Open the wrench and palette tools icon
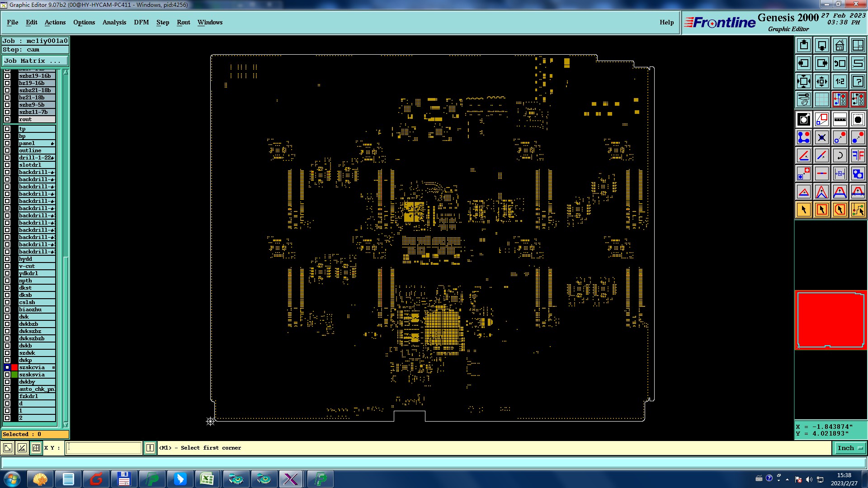Viewport: 868px width, 488px height. [804, 99]
